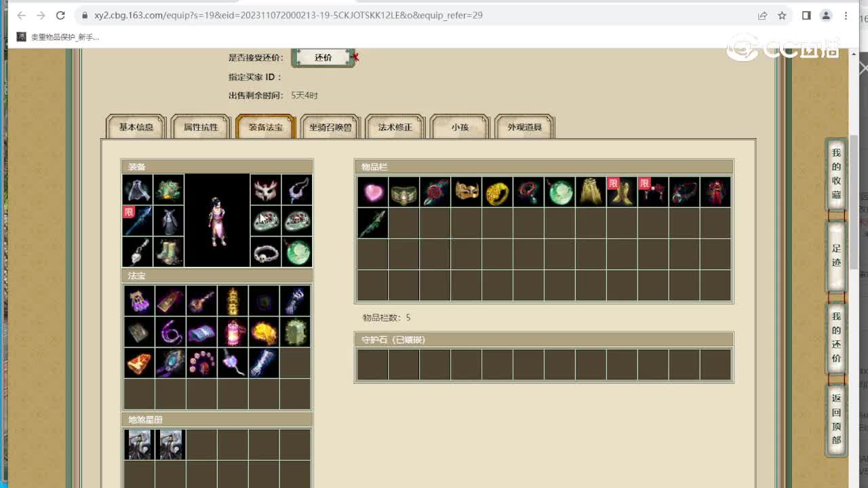Click the green peacock ornament equipment
Screen dimensions: 868x488
pyautogui.click(x=168, y=190)
